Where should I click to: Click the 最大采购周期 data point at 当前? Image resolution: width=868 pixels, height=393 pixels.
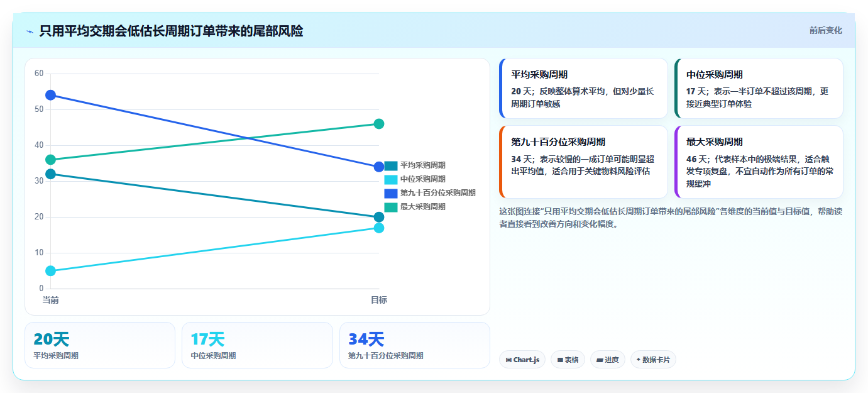[51, 160]
